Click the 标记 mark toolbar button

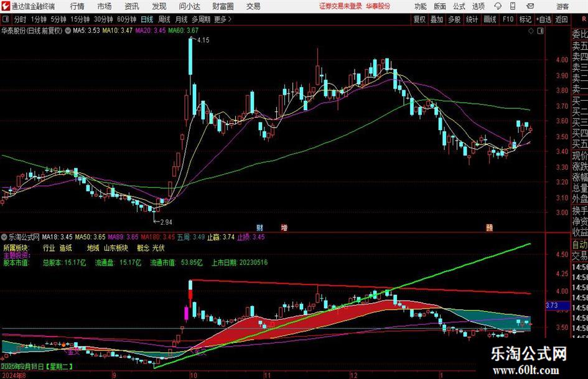point(525,19)
